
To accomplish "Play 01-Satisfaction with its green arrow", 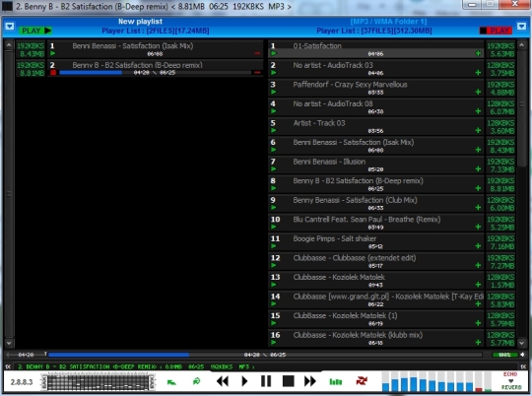I will [x=274, y=53].
